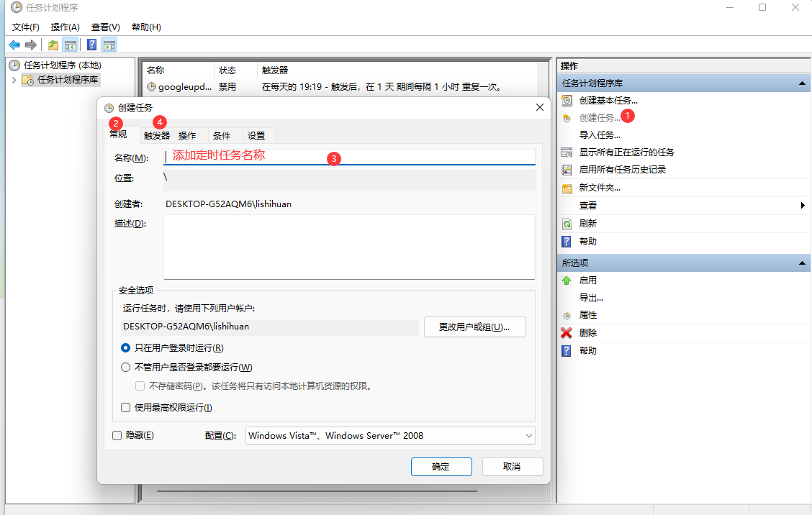Screen dimensions: 812x515
Task: Toggle the Hidden (隐藏) checkbox
Action: point(117,435)
